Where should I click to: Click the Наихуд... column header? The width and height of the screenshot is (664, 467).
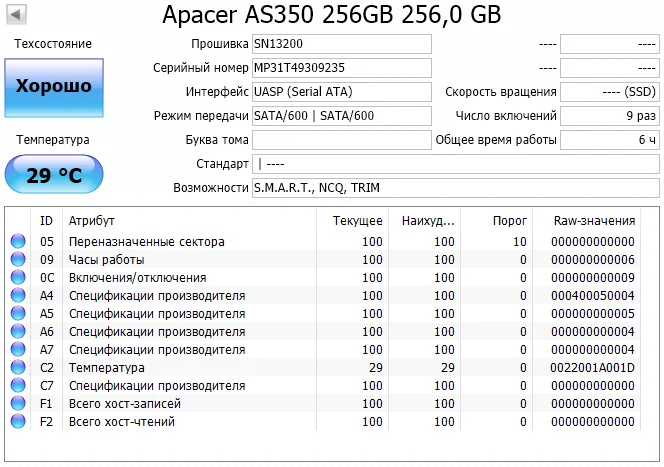[425, 221]
